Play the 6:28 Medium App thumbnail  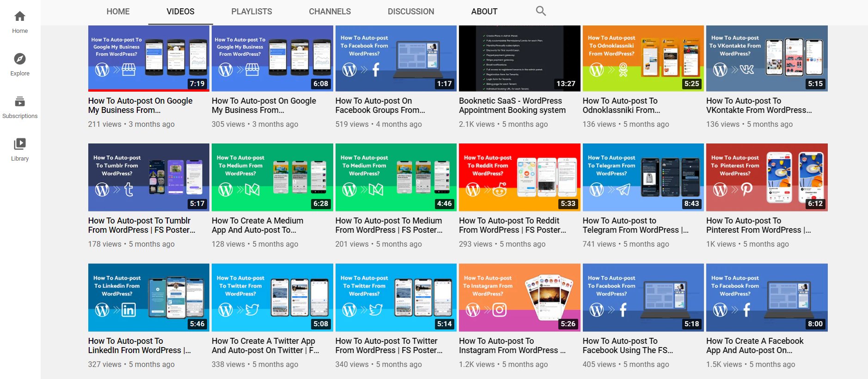[272, 177]
